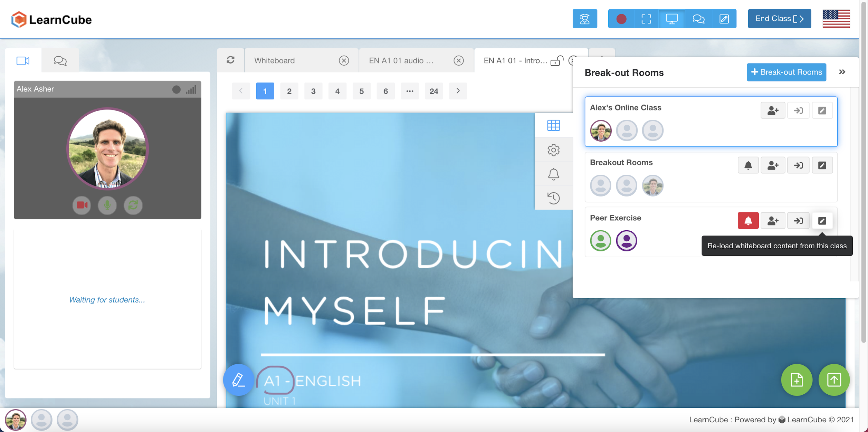Select teacher avatar in Alex's Online Class

(601, 131)
